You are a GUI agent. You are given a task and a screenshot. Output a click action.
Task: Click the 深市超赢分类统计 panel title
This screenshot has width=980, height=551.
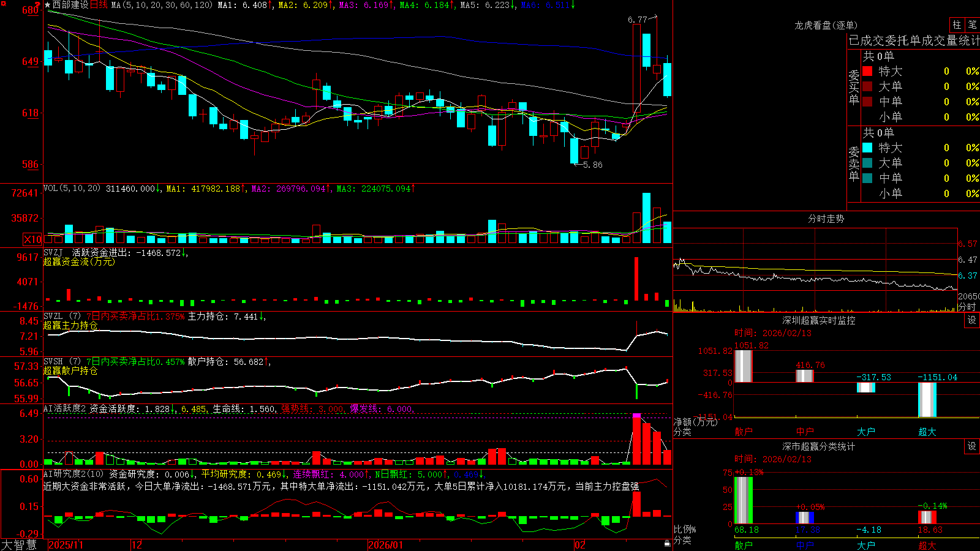[x=818, y=446]
